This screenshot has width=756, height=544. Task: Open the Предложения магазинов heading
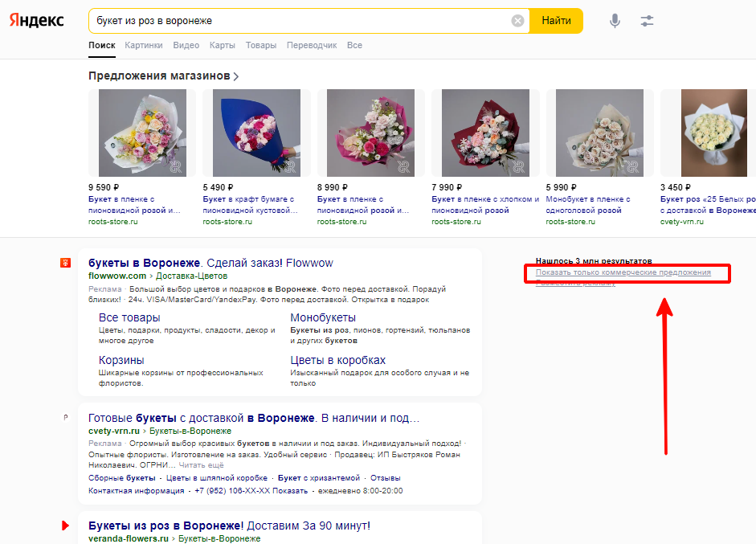point(159,76)
